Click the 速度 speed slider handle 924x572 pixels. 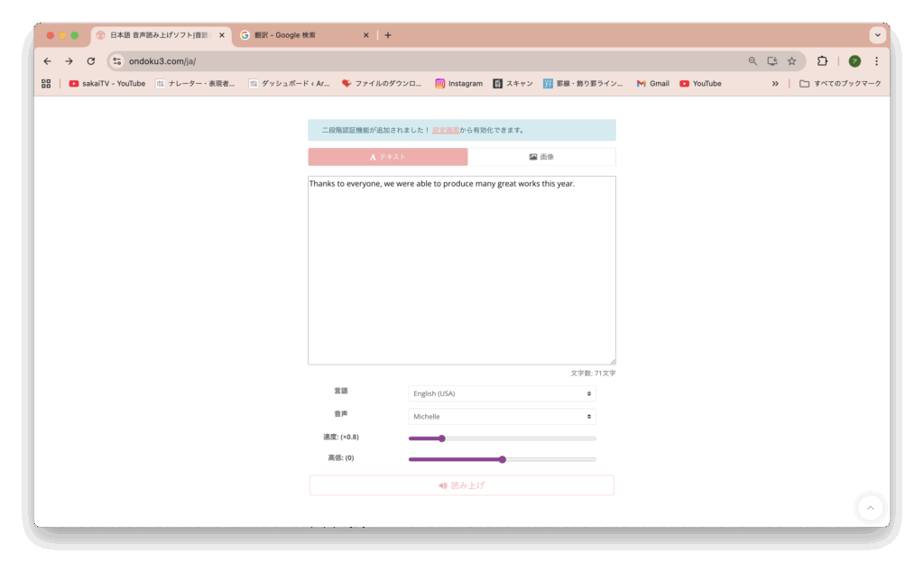(x=441, y=438)
